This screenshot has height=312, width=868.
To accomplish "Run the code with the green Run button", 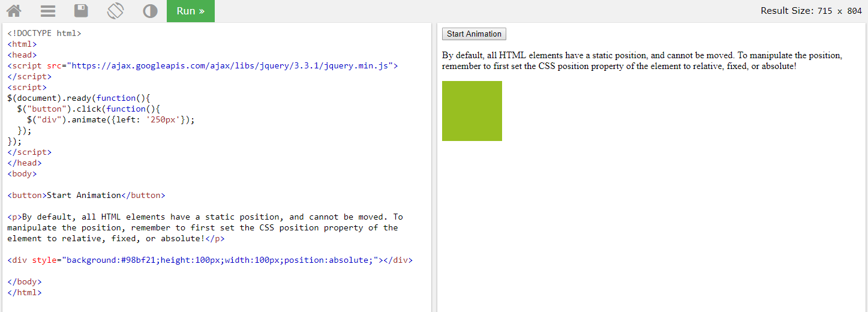I will [191, 11].
